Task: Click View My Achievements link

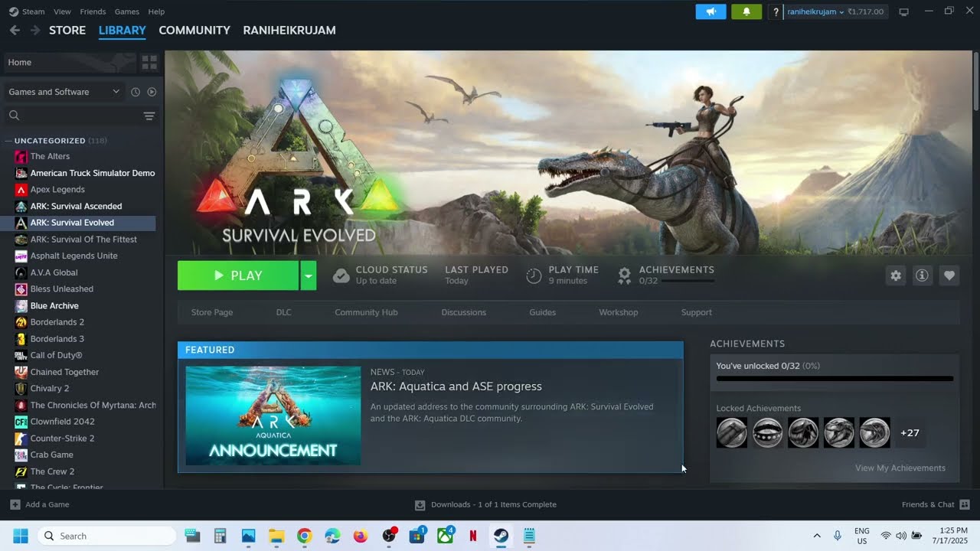Action: (900, 468)
